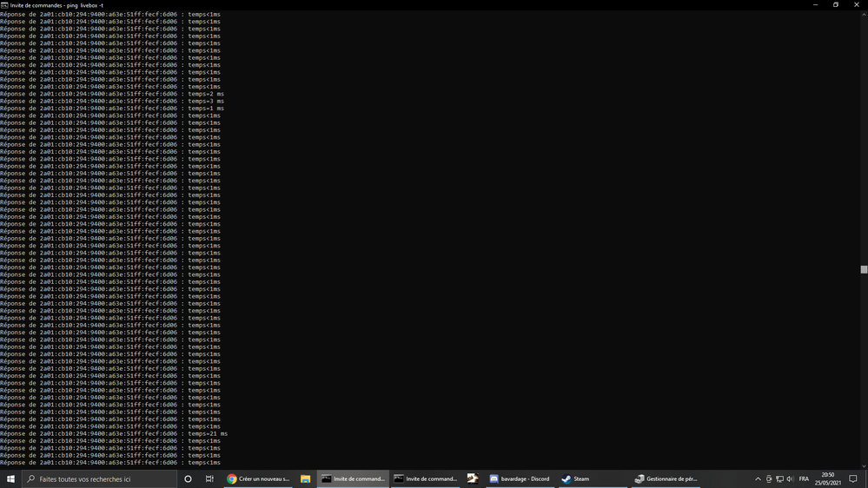This screenshot has height=488, width=868.
Task: Open the notification action center
Action: click(x=853, y=479)
